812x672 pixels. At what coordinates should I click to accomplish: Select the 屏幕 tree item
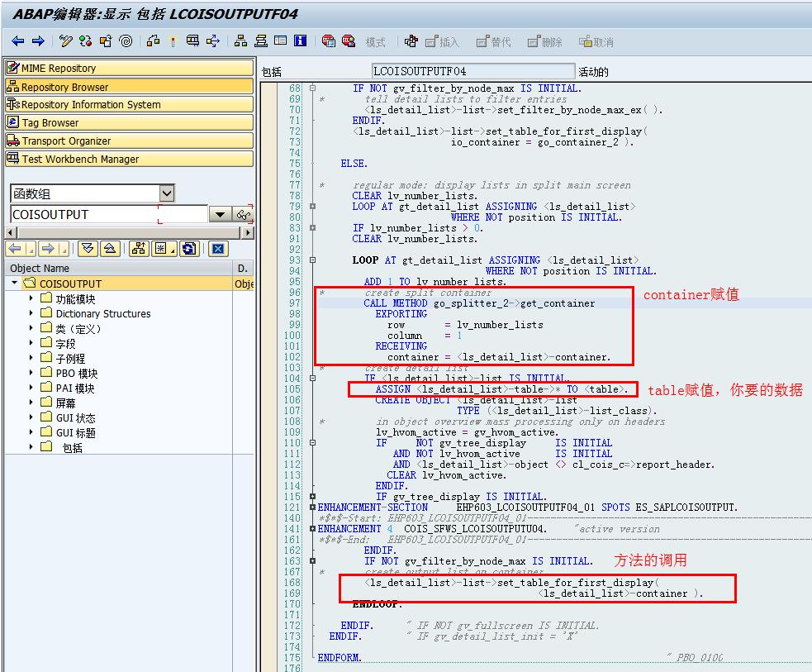pos(65,403)
